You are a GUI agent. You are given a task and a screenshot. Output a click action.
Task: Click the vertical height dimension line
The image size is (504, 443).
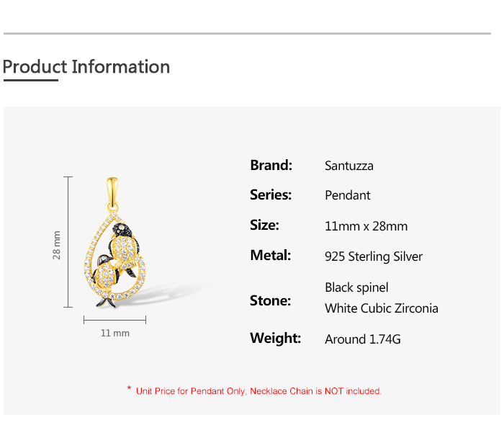click(68, 242)
